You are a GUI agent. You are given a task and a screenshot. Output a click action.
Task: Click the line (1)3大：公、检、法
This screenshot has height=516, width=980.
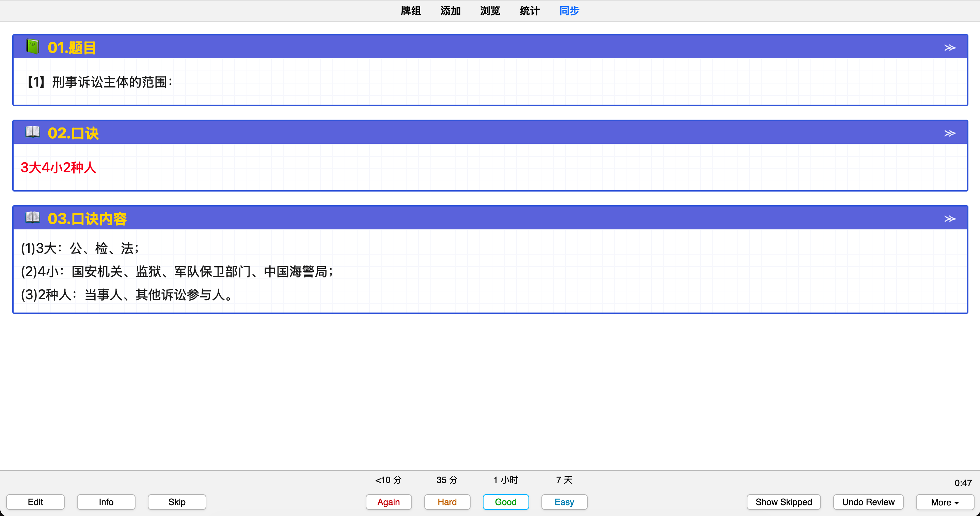[x=80, y=249]
